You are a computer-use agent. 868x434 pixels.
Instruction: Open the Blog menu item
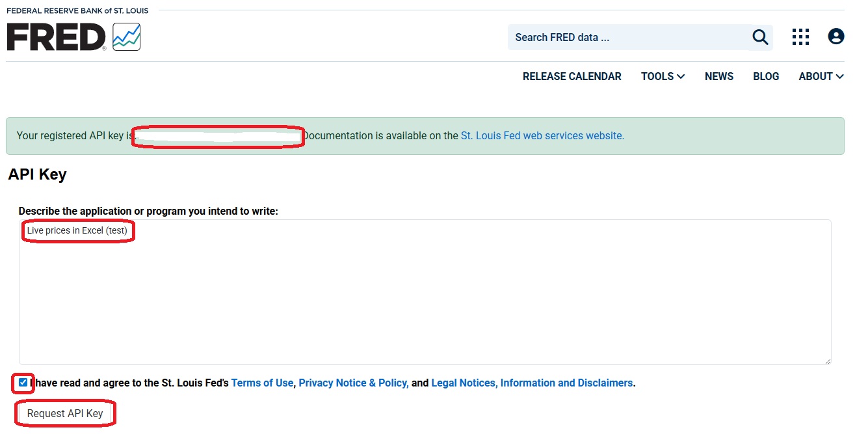765,76
